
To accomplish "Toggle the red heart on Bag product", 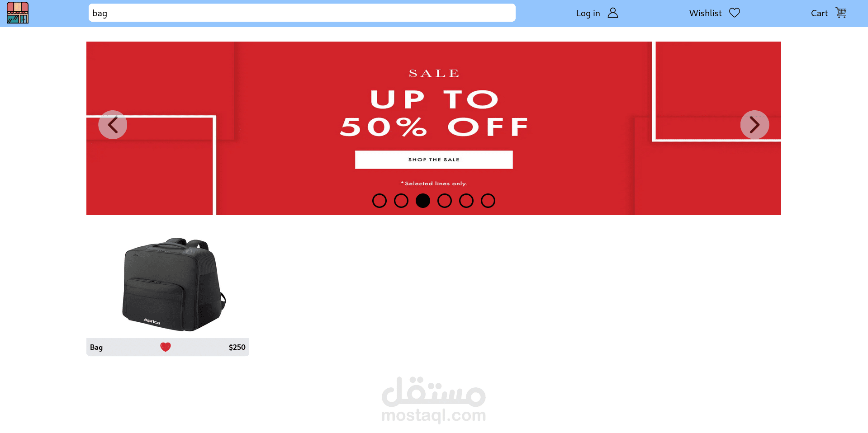I will pyautogui.click(x=166, y=347).
